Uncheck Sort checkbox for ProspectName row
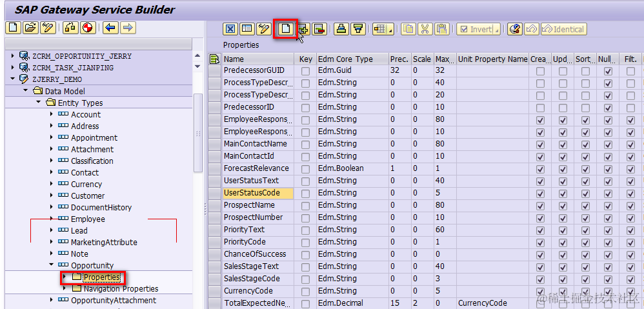644x309 pixels. pos(586,206)
